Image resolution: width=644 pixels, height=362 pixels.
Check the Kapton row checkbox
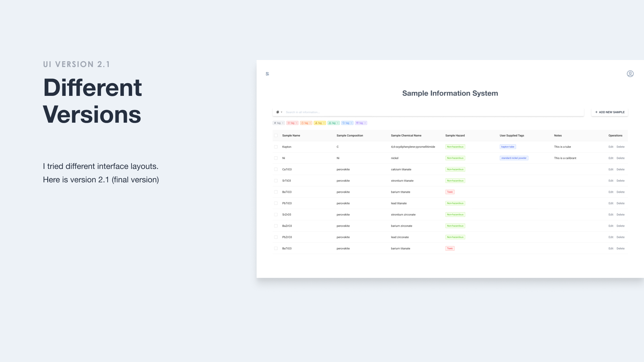coord(276,147)
